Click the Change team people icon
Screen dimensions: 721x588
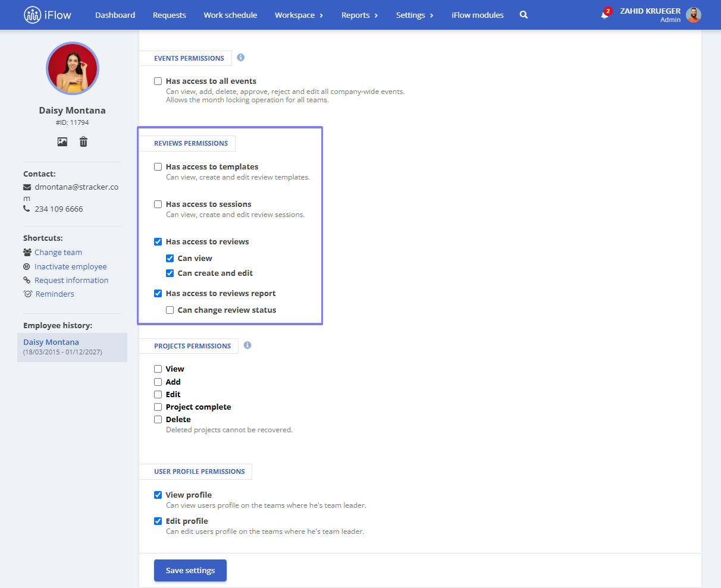click(x=27, y=252)
